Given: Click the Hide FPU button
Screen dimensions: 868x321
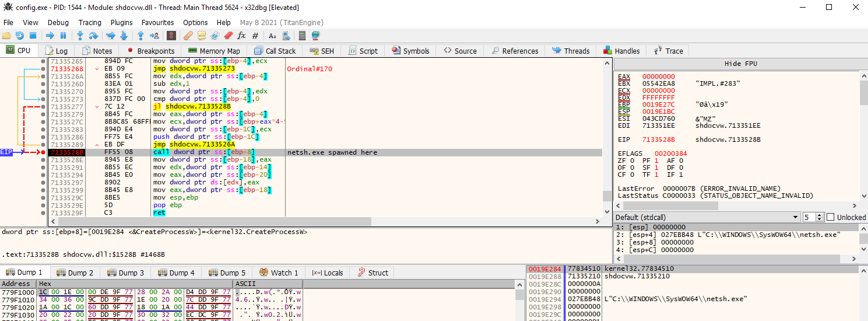Looking at the screenshot, I should point(740,64).
